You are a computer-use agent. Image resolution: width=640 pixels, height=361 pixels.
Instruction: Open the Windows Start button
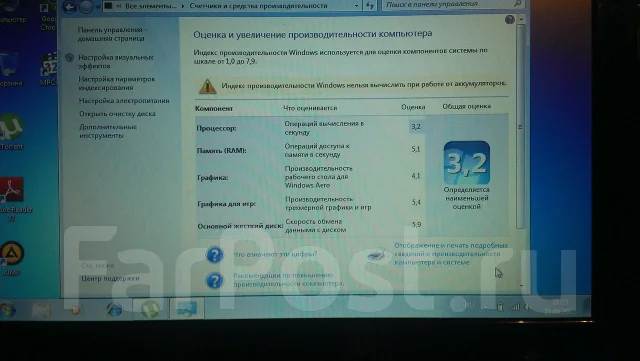click(x=8, y=310)
